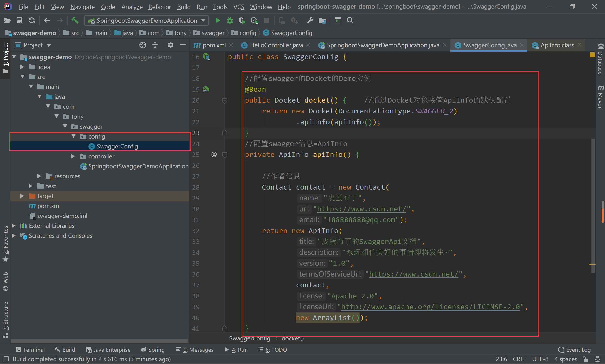Open the Refactor menu

click(160, 7)
